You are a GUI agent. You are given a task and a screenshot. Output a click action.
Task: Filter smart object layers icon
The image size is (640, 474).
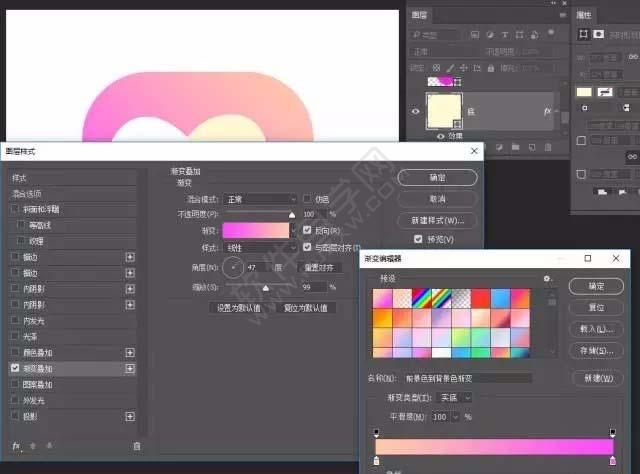534,35
